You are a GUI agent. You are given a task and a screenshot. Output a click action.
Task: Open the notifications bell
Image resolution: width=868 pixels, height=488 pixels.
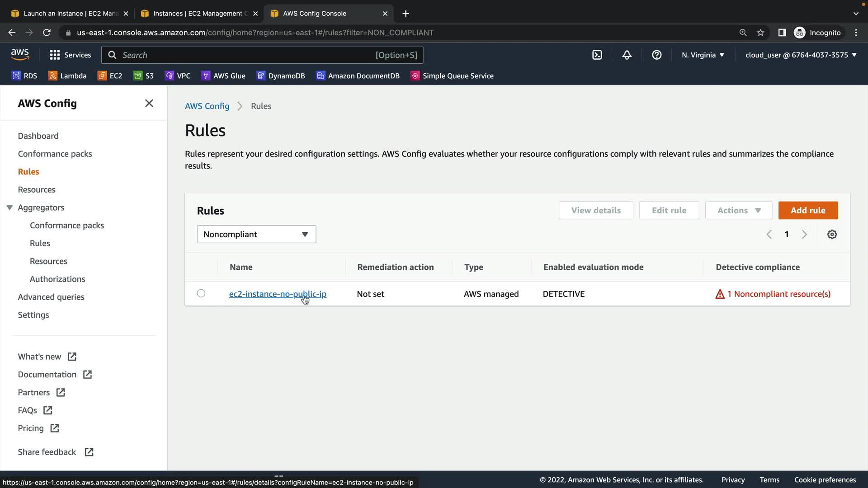(x=627, y=55)
